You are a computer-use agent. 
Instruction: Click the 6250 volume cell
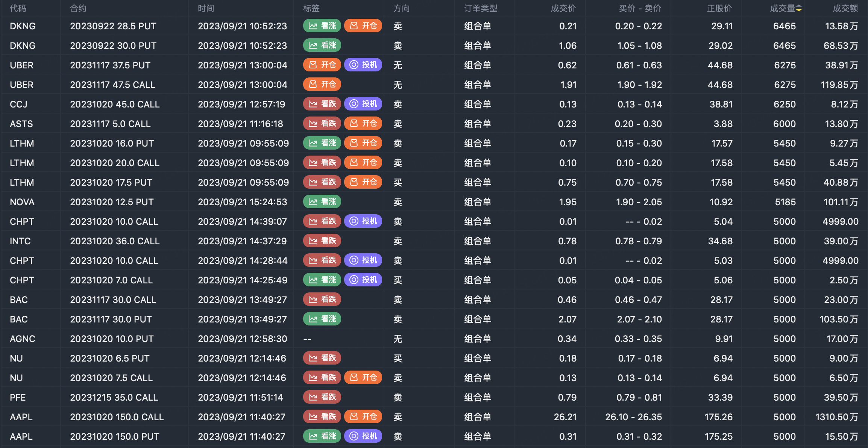[785, 104]
